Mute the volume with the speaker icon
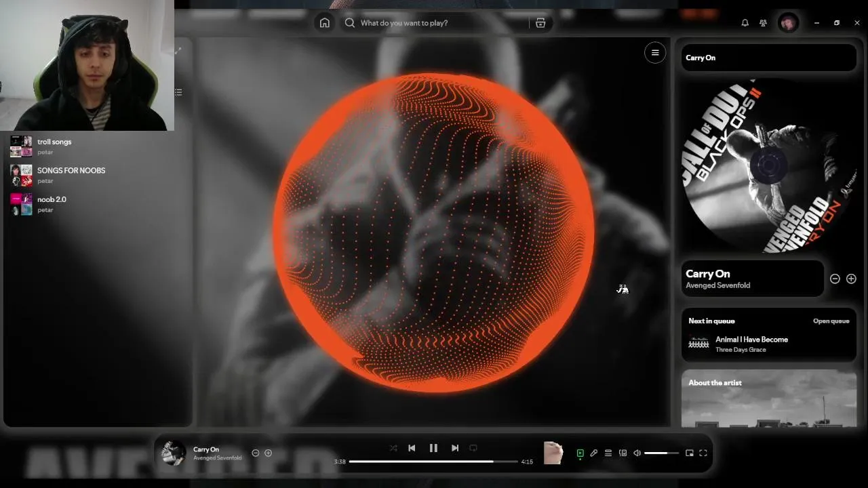The width and height of the screenshot is (868, 488). (637, 453)
